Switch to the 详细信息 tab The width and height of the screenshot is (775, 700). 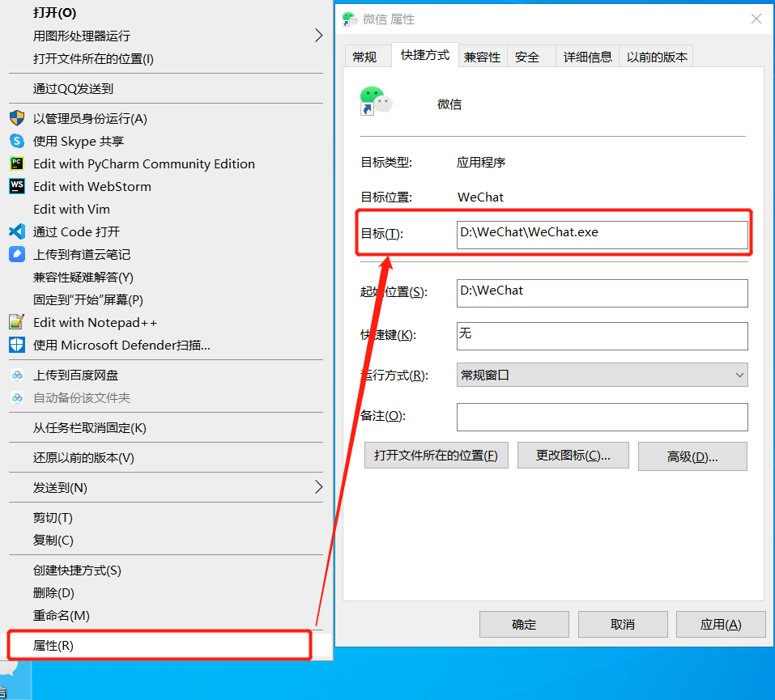pyautogui.click(x=588, y=57)
